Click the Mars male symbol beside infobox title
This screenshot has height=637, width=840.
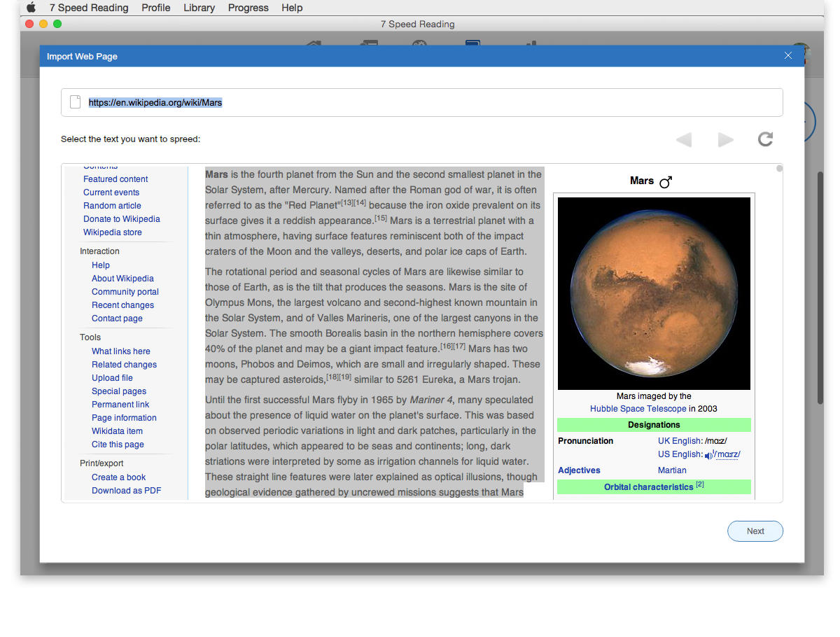coord(666,181)
